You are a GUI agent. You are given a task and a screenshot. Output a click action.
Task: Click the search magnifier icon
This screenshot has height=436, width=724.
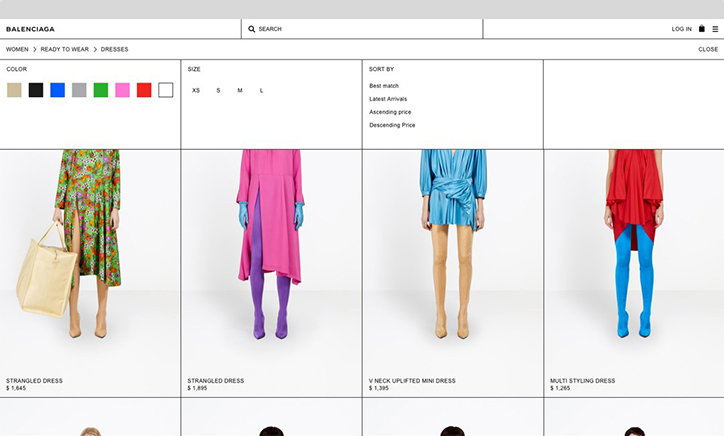pos(252,29)
